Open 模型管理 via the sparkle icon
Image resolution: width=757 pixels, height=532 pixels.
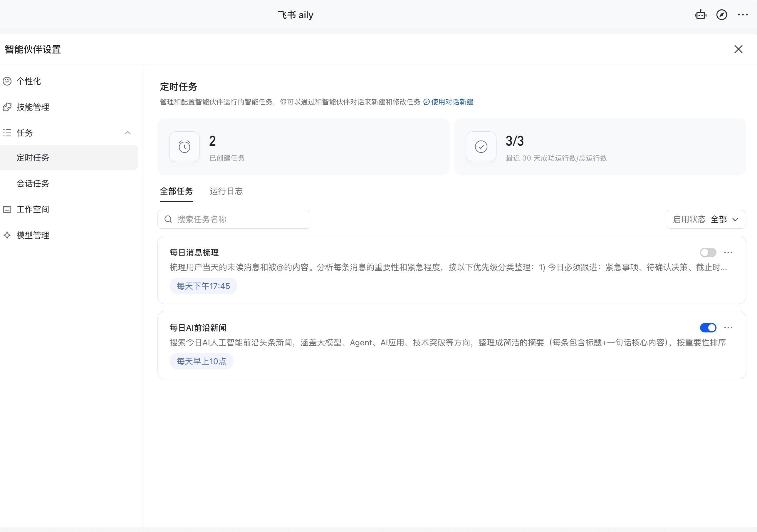(x=7, y=235)
